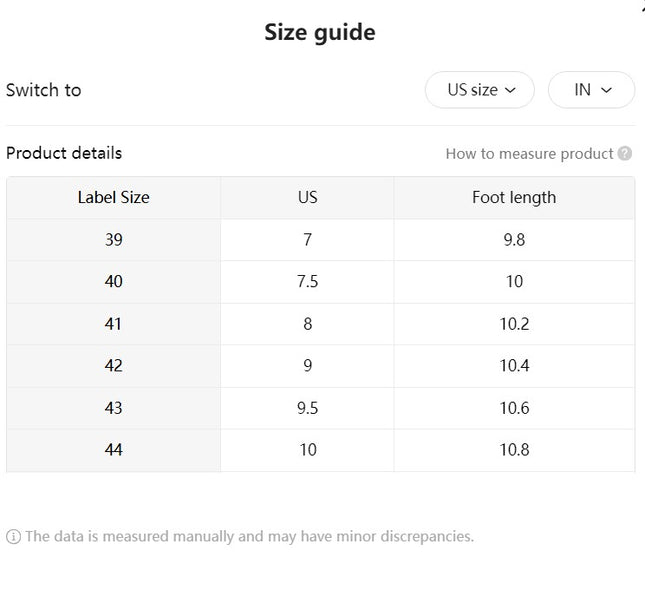This screenshot has width=645, height=603.
Task: Select the Label Size column header
Action: [114, 197]
